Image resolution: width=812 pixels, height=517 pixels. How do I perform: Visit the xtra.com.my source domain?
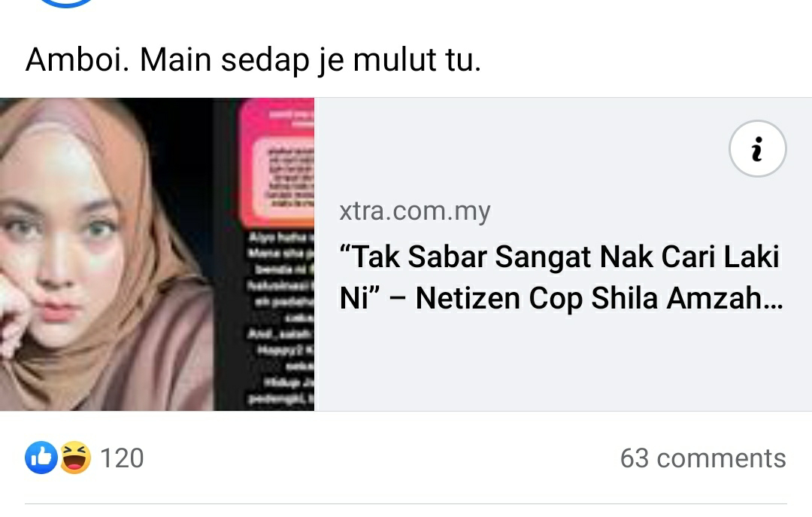click(415, 211)
